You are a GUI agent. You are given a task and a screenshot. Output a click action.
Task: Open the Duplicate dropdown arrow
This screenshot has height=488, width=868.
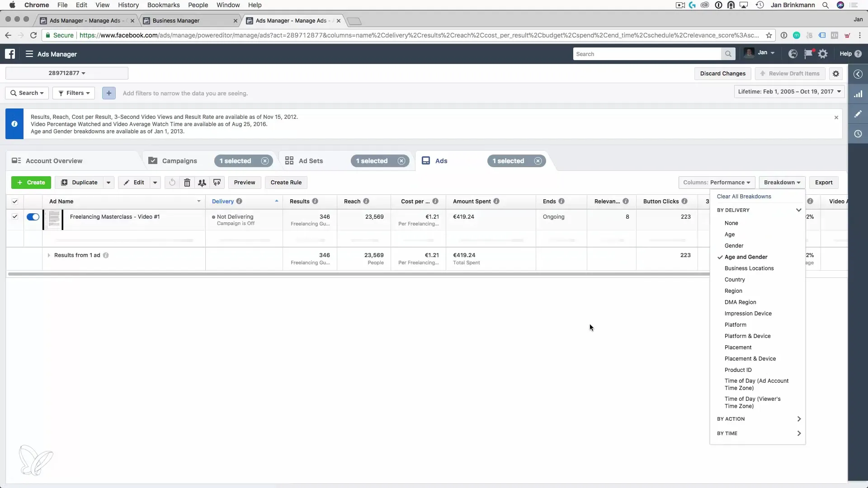(x=108, y=183)
